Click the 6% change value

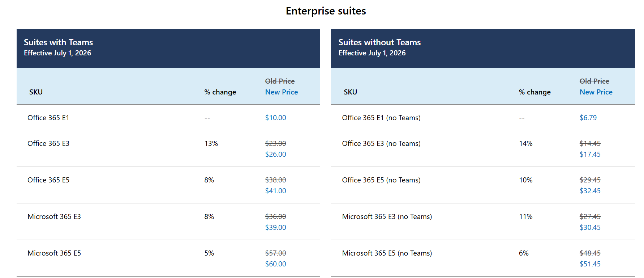524,253
